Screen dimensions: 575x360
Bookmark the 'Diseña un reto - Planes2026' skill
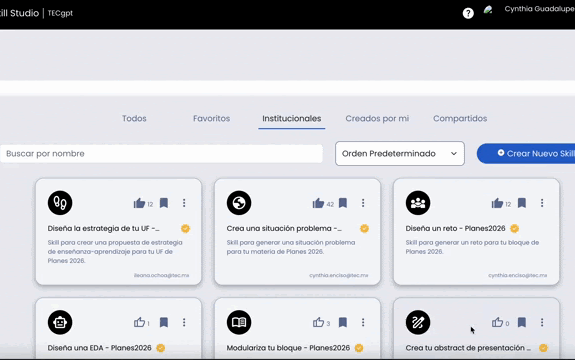[521, 203]
